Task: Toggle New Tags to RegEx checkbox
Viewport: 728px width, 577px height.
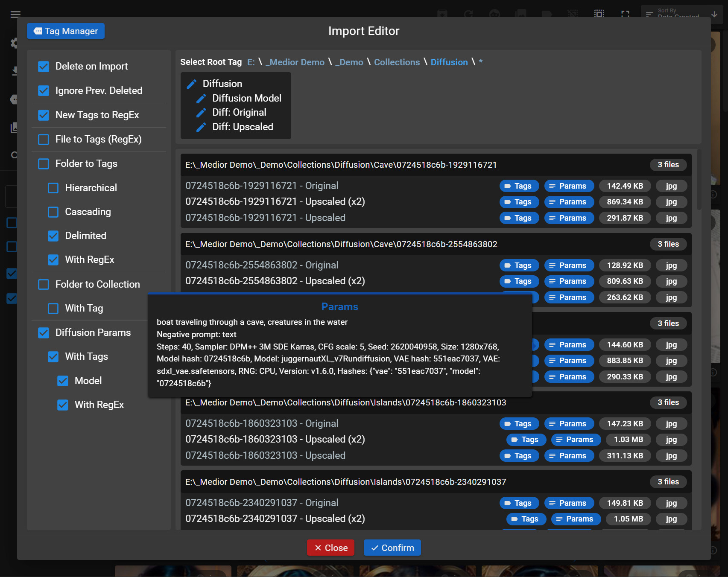Action: tap(44, 115)
